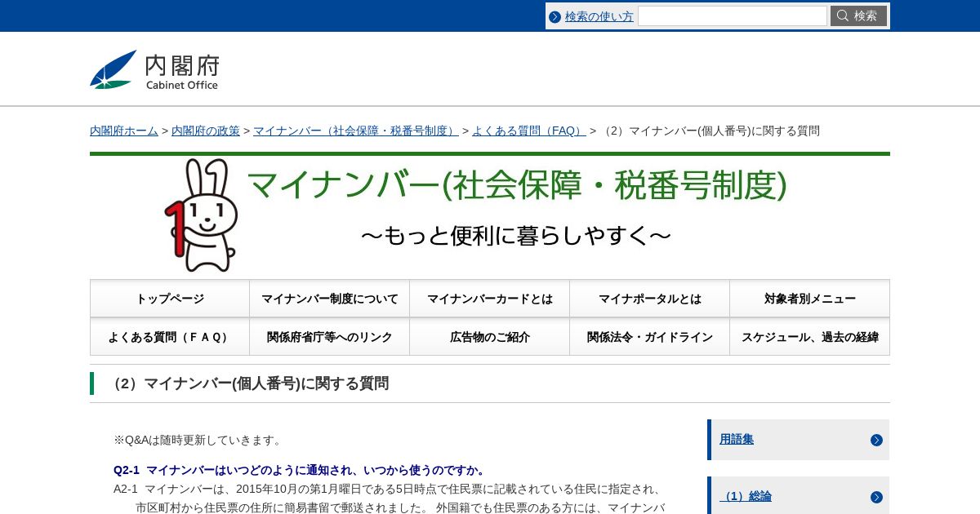The image size is (980, 514).
Task: Click the Q2-1 question text
Action: (301, 471)
